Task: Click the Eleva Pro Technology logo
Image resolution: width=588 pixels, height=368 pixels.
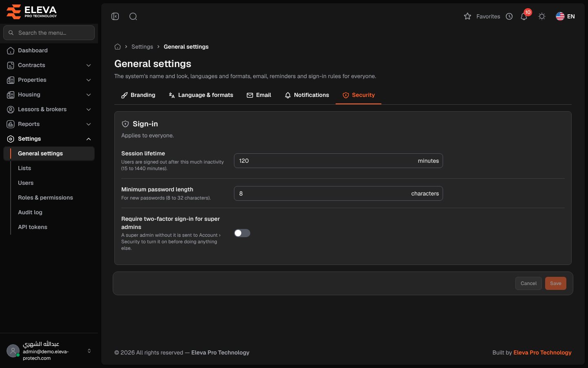Action: (32, 11)
